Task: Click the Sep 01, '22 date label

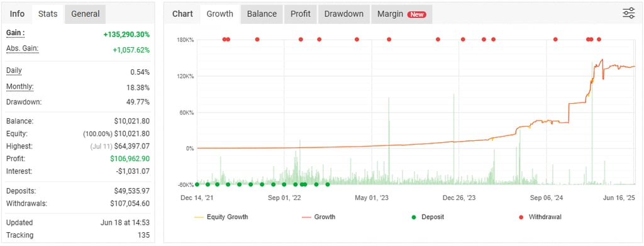Action: point(285,198)
